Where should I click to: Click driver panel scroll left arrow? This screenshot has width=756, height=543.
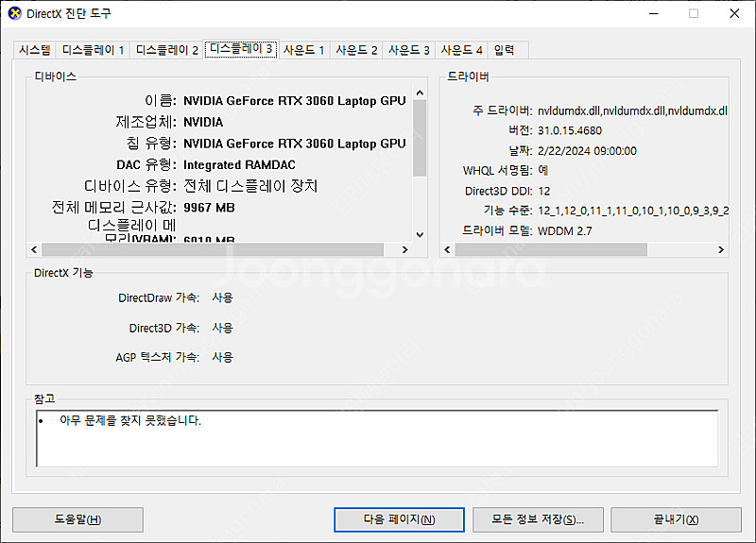(x=447, y=249)
